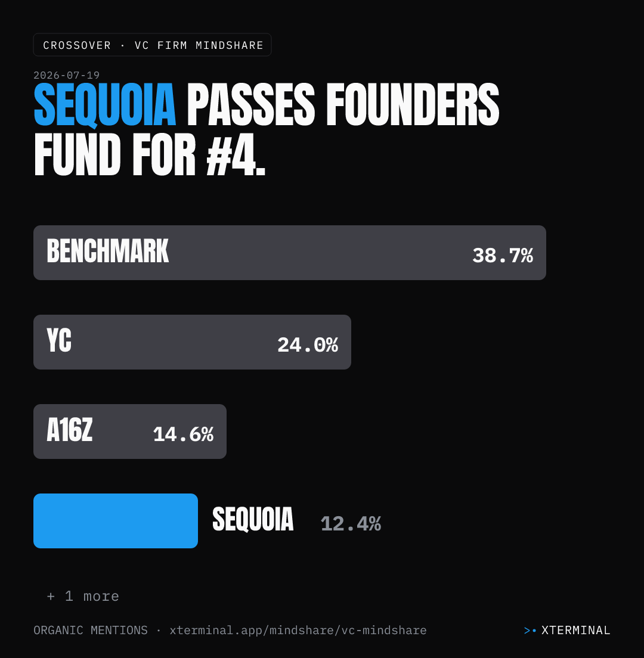Click the SEQUOIA label beside the blue bar

[x=253, y=520]
